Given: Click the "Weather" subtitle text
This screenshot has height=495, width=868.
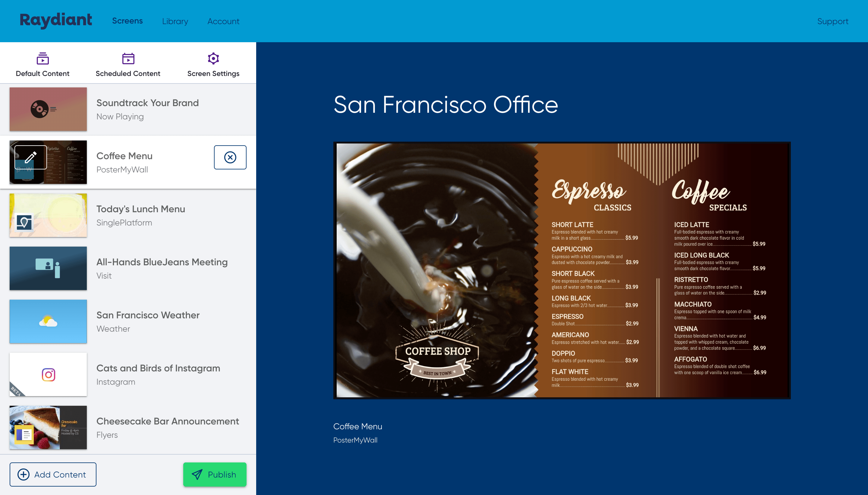Looking at the screenshot, I should point(113,329).
